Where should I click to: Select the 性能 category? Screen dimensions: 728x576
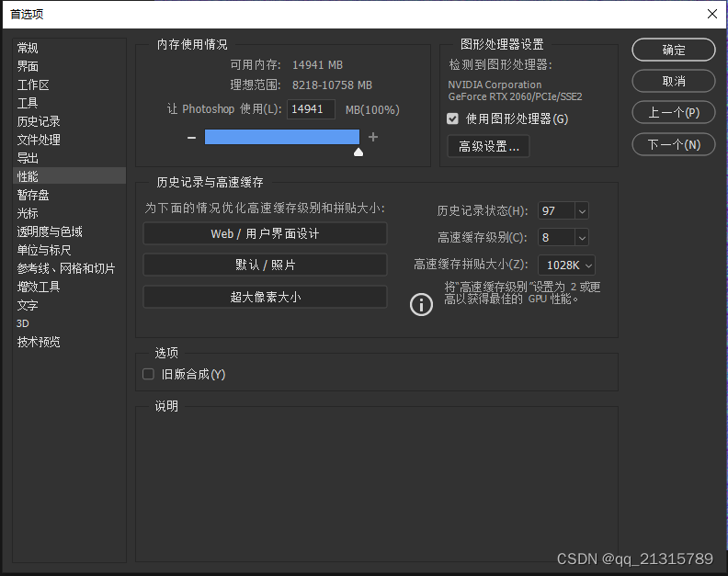point(69,176)
